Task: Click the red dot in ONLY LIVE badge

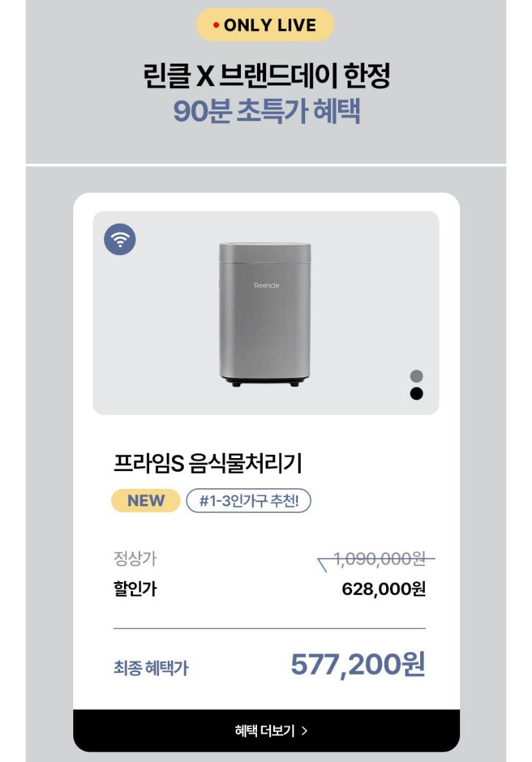Action: pyautogui.click(x=216, y=25)
